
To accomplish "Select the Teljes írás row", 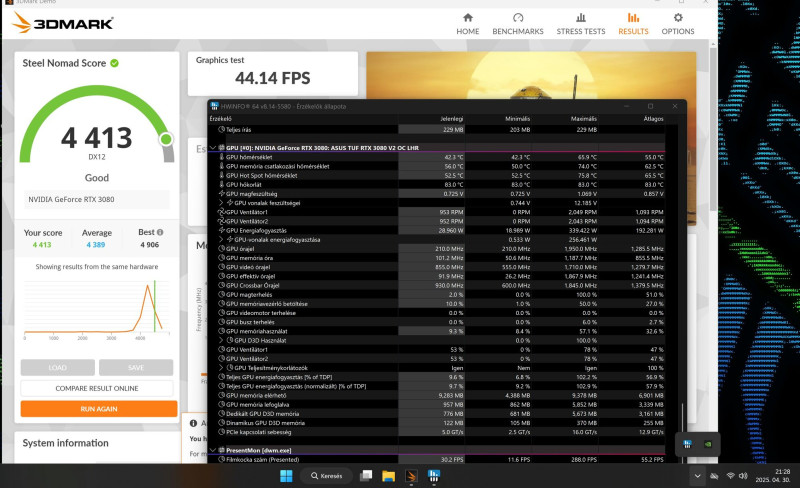I will point(437,130).
